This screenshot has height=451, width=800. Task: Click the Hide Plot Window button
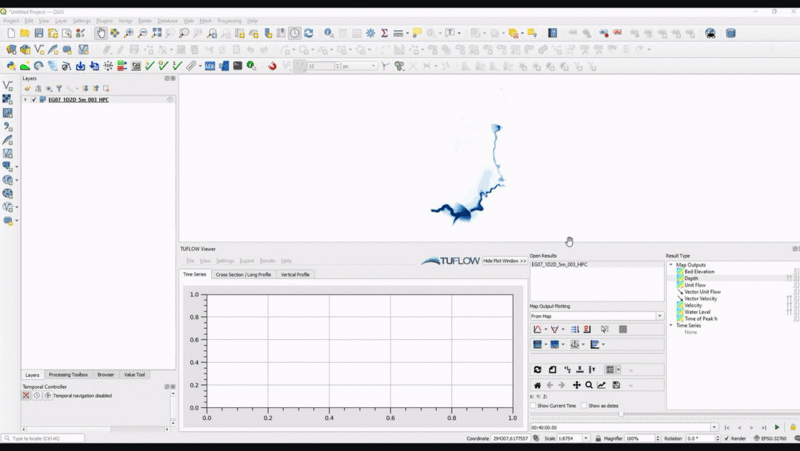(x=504, y=260)
